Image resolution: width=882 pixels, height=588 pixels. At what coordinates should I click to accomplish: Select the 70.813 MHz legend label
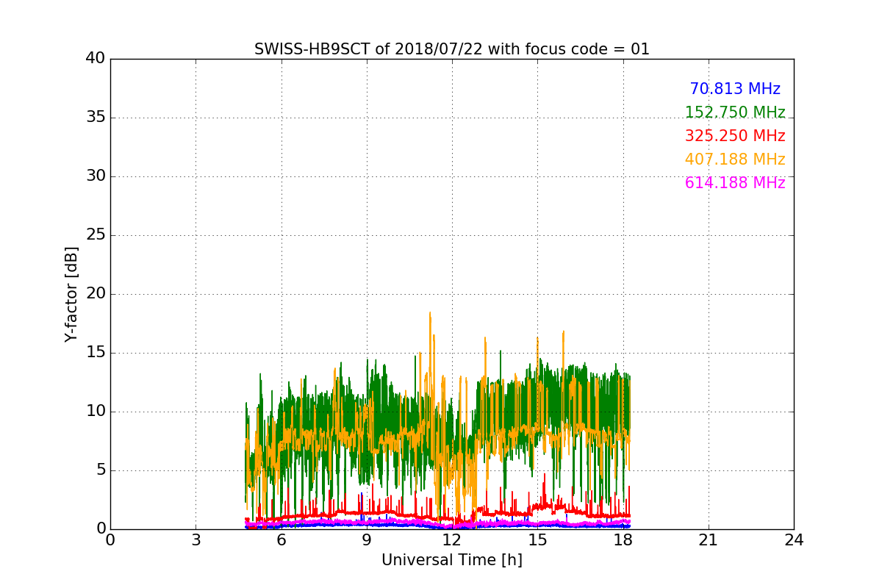point(735,89)
